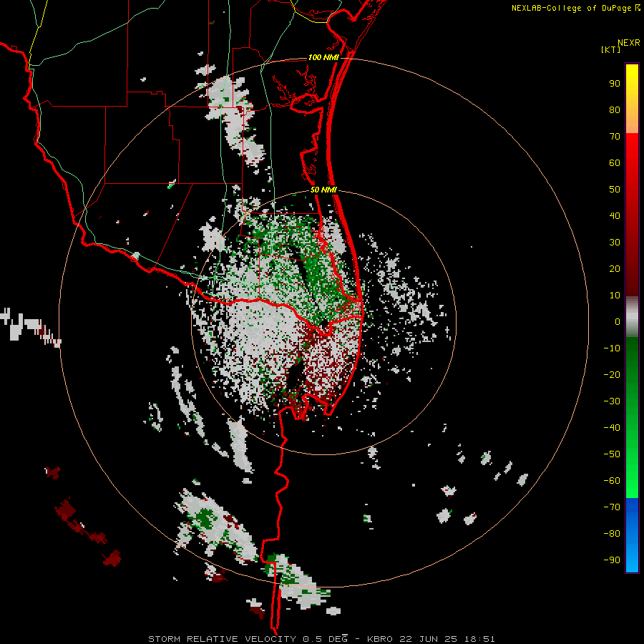Click the 10 value on velocity scale
The height and width of the screenshot is (644, 644).
click(615, 296)
